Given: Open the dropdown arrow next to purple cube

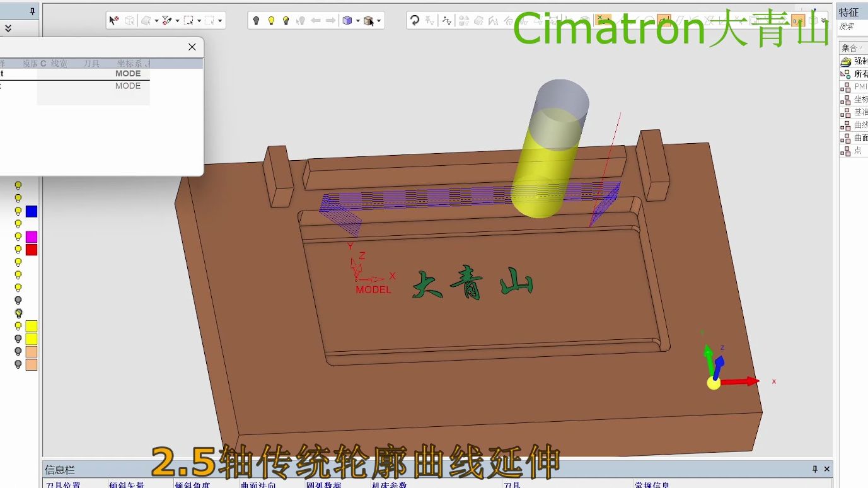Looking at the screenshot, I should [357, 21].
